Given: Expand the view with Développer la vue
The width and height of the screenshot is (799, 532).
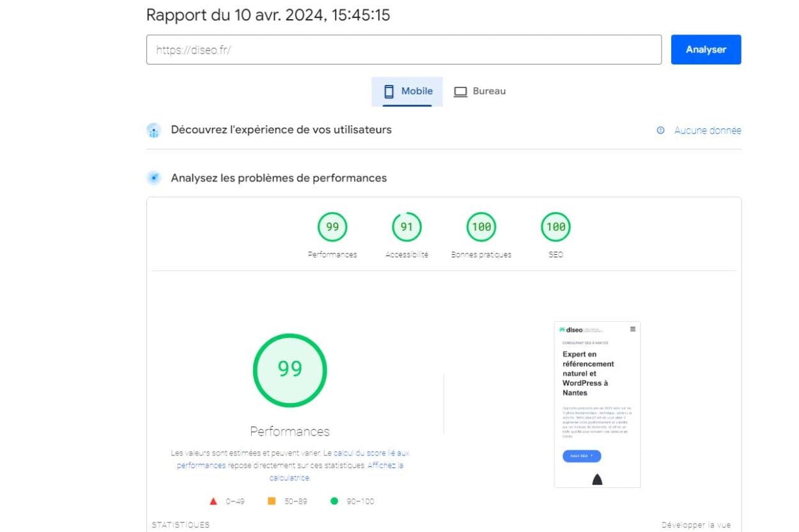Looking at the screenshot, I should [695, 525].
